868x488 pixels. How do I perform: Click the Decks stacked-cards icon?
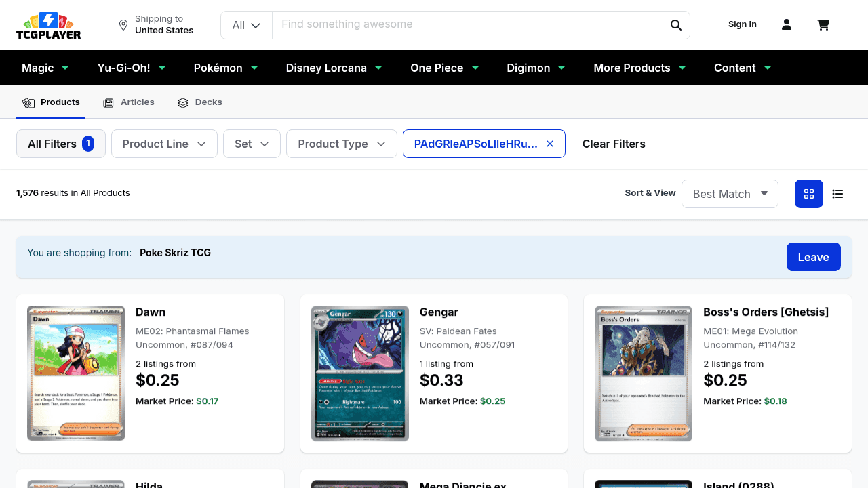pos(183,102)
